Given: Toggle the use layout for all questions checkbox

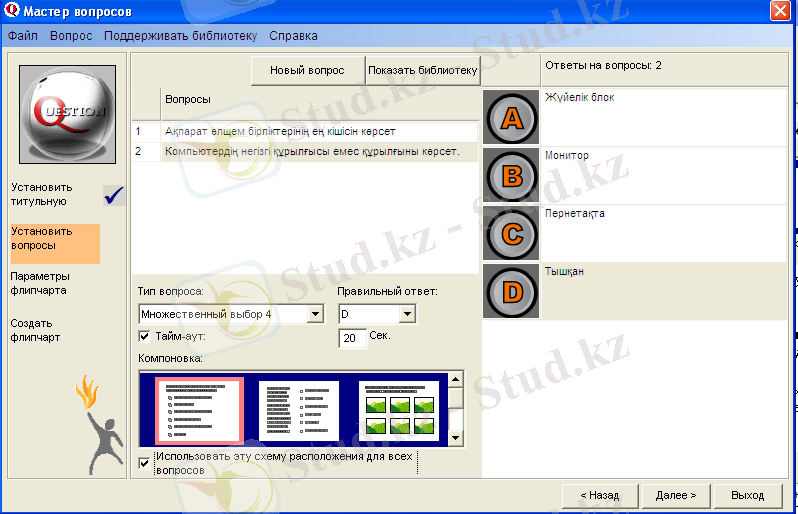Looking at the screenshot, I should [144, 463].
